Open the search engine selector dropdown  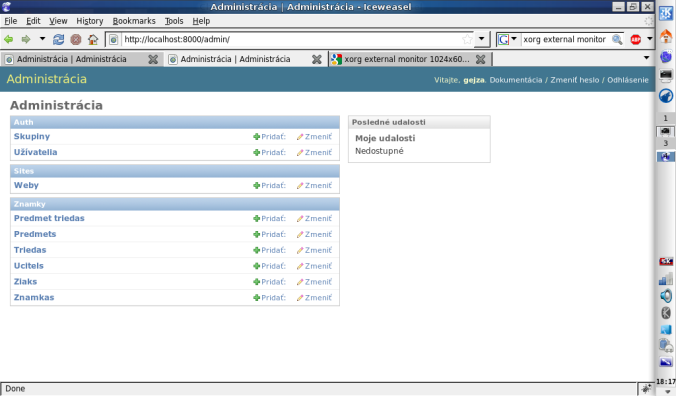coord(508,39)
